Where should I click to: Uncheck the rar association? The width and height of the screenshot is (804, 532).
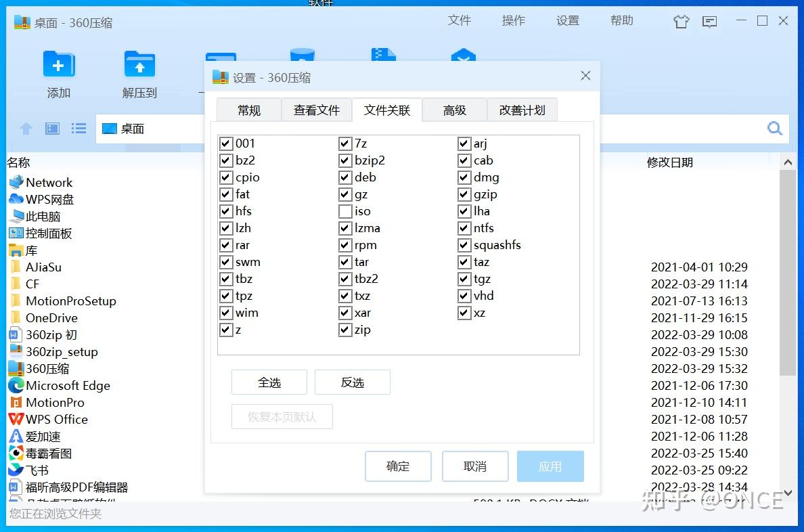click(x=226, y=245)
